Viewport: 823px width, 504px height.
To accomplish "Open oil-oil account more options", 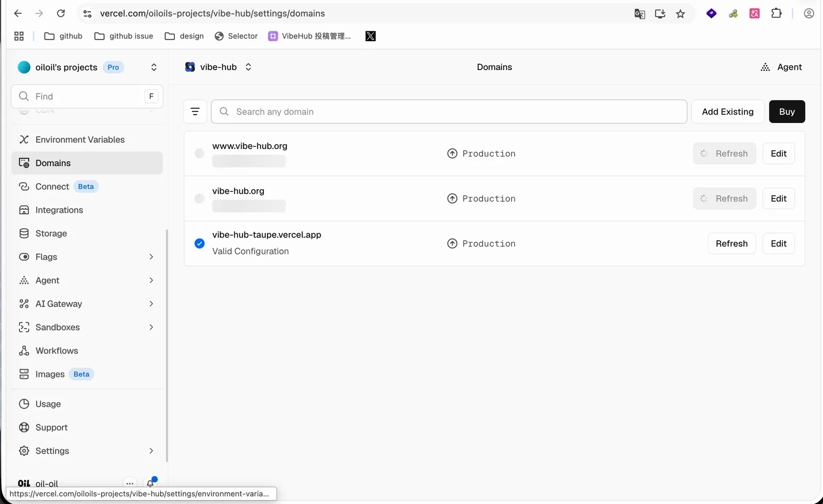I will (x=130, y=483).
